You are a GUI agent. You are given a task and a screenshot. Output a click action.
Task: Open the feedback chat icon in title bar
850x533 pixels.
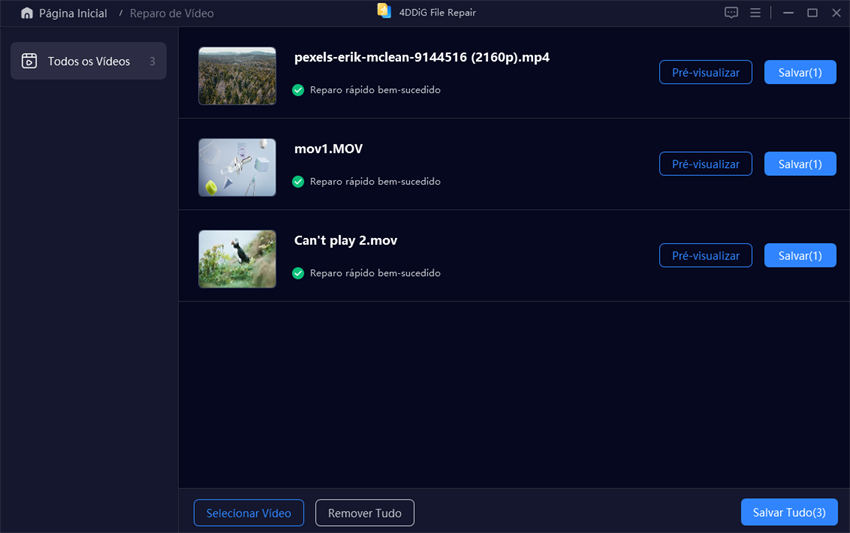731,12
